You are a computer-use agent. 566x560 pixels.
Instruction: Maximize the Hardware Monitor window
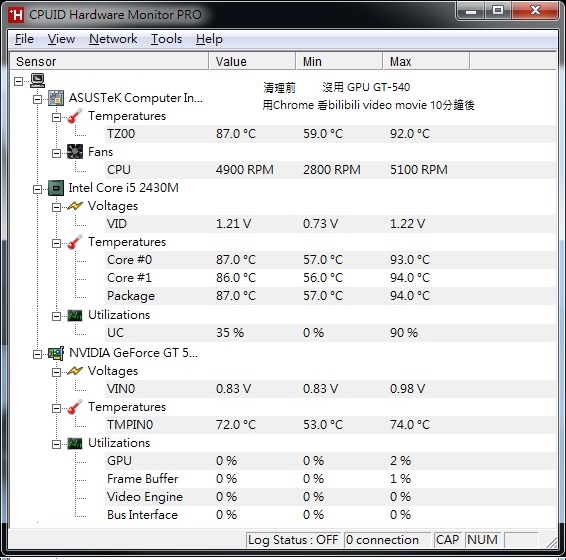coord(498,10)
